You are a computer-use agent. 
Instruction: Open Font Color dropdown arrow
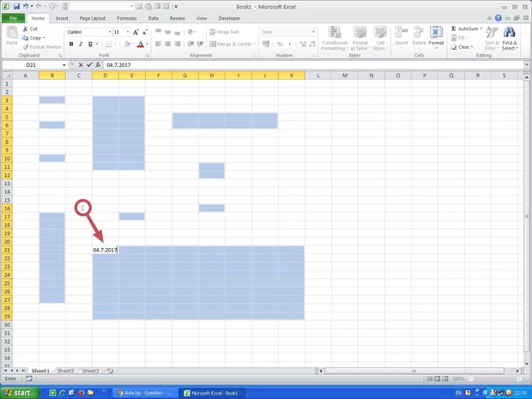(x=147, y=44)
